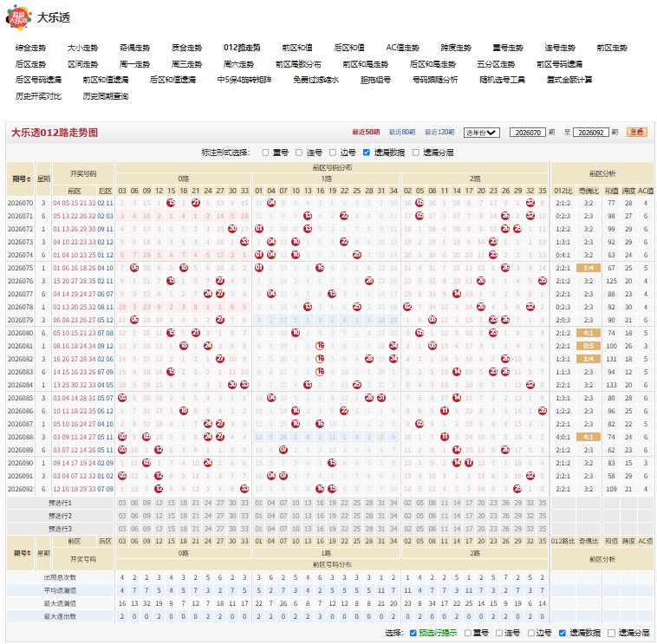Open 五分区走势 link
The image size is (657, 644).
496,64
